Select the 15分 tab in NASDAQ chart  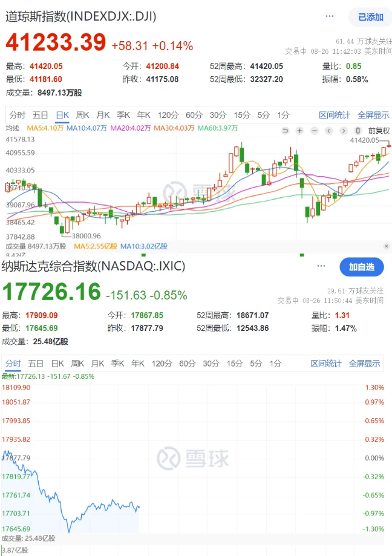[235, 364]
